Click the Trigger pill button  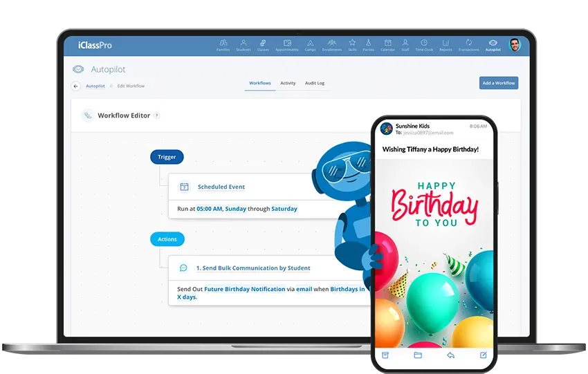point(167,157)
